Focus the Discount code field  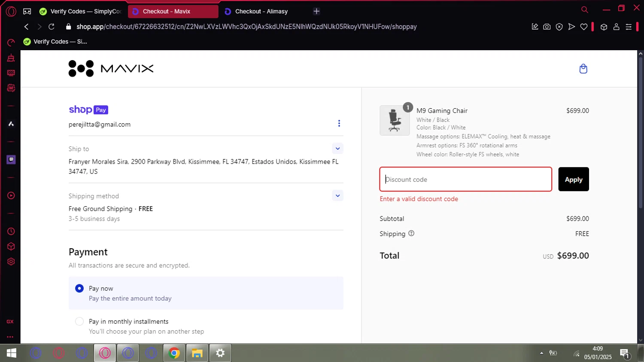pos(466,179)
